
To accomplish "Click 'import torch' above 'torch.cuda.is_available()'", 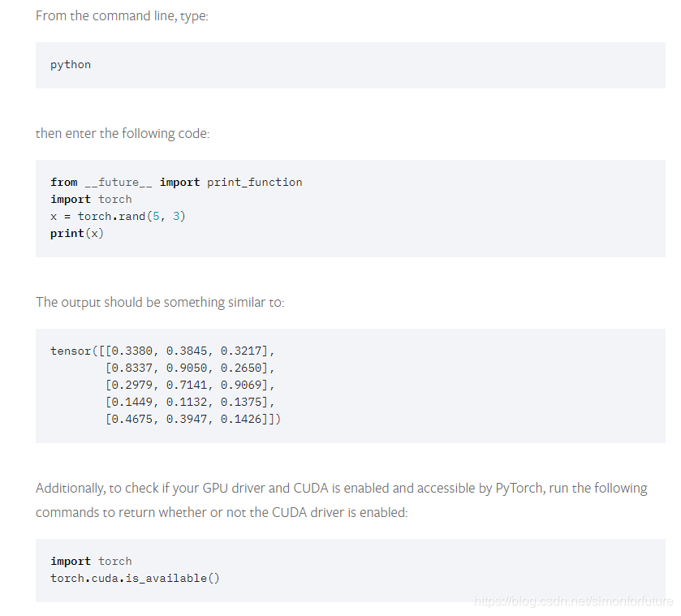I will point(91,561).
